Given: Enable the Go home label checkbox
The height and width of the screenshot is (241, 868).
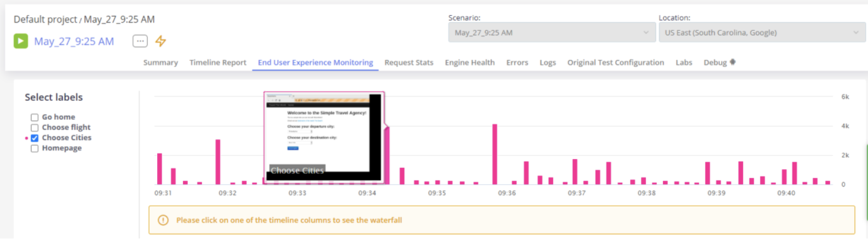Looking at the screenshot, I should pos(35,117).
